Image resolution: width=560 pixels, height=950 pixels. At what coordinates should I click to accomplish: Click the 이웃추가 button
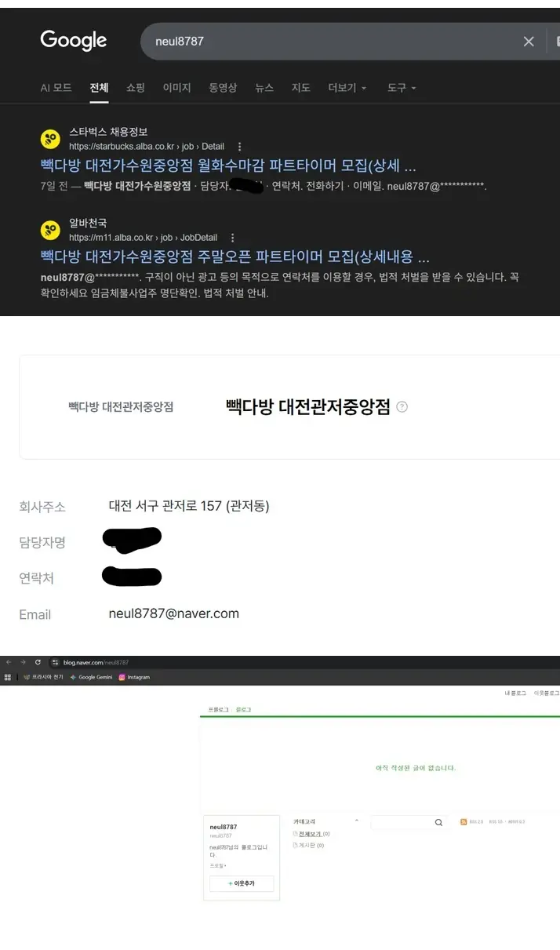(242, 883)
